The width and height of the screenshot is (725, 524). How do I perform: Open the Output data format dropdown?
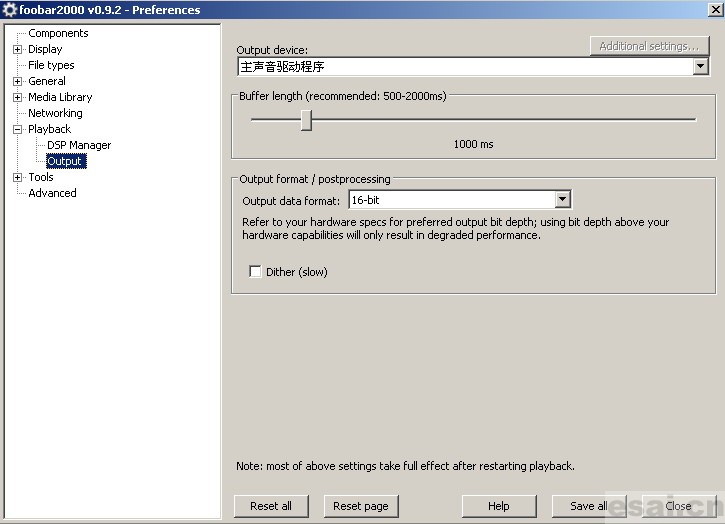tap(562, 201)
